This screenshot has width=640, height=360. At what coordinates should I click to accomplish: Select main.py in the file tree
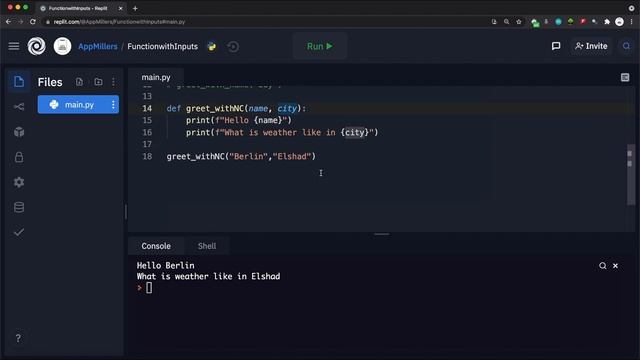78,105
